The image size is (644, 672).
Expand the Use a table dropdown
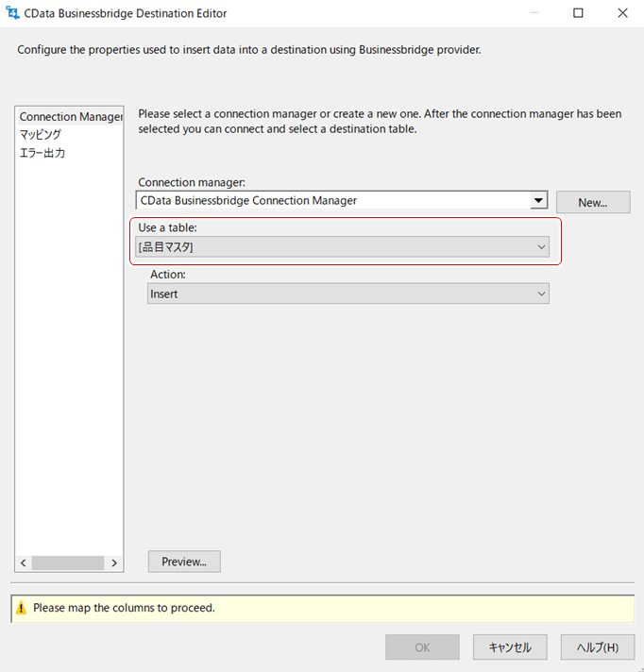click(x=342, y=247)
